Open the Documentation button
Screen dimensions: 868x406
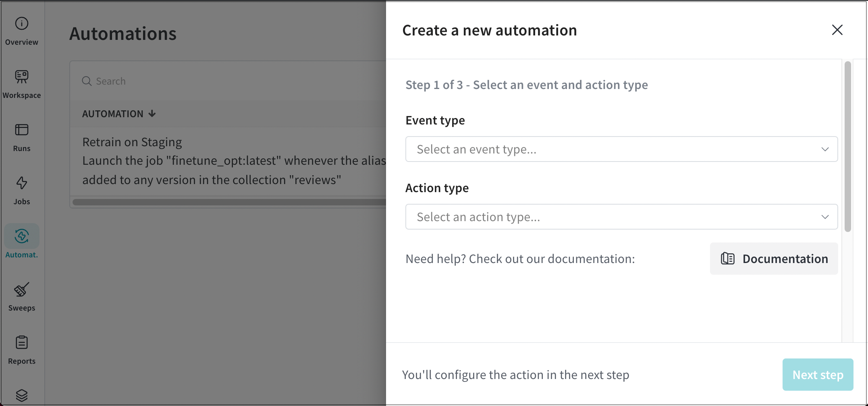tap(774, 259)
